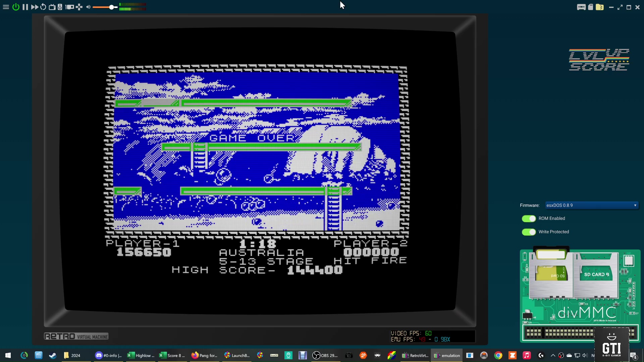Open the taskbar volume control
This screenshot has width=644, height=362.
click(585, 355)
